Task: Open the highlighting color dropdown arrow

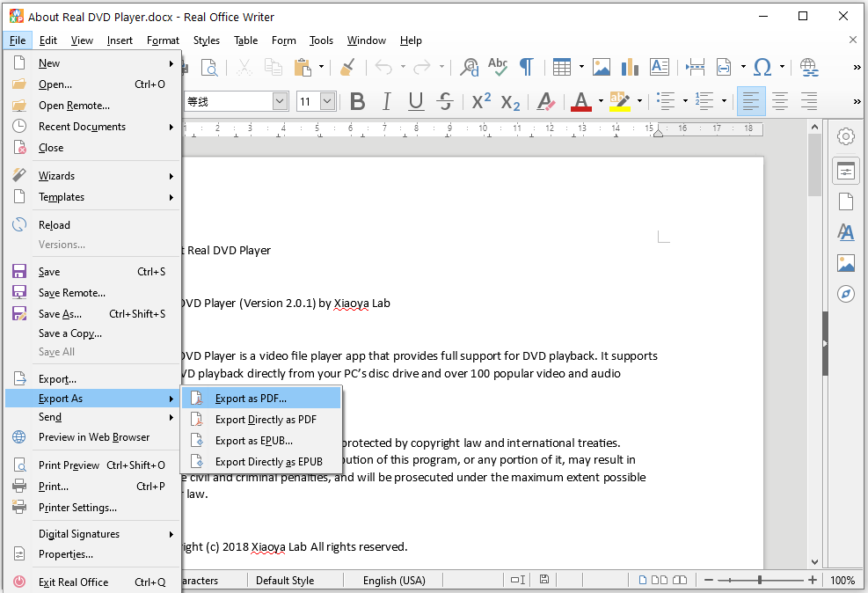Action: [639, 101]
